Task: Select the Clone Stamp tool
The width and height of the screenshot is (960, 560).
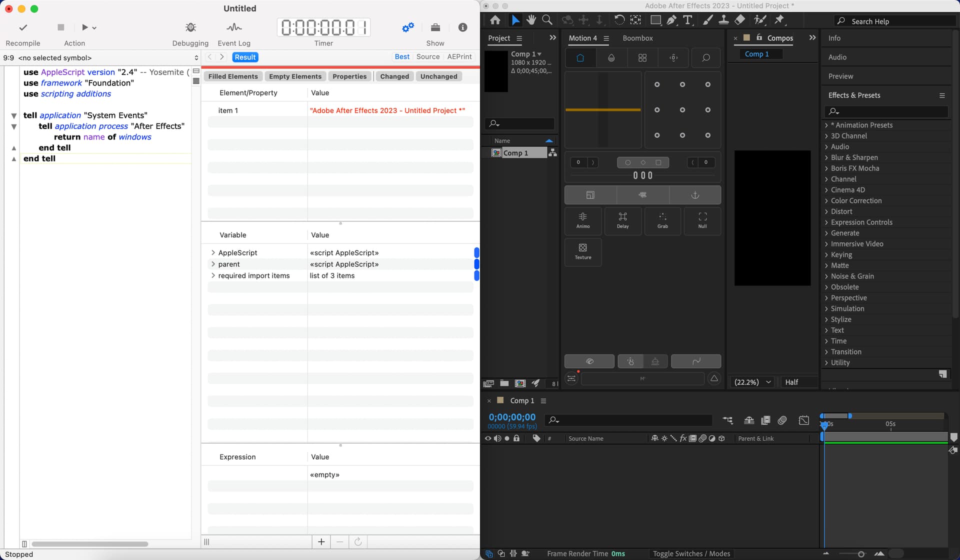Action: pos(723,20)
